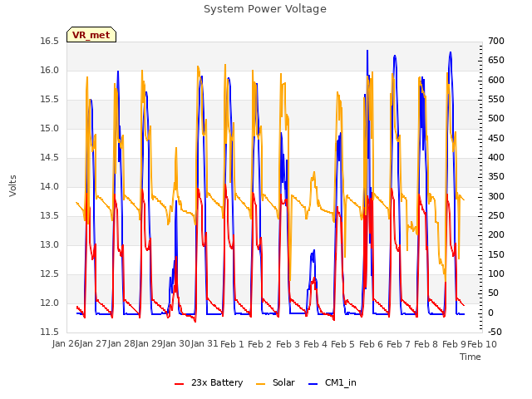
Task: Click the 16.0 volts axis value
Action: coord(50,70)
